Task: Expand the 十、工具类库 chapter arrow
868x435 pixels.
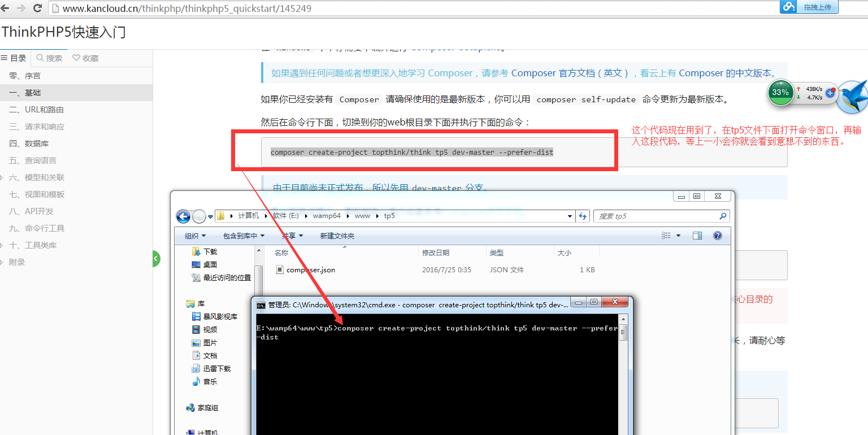Action: pyautogui.click(x=2, y=245)
